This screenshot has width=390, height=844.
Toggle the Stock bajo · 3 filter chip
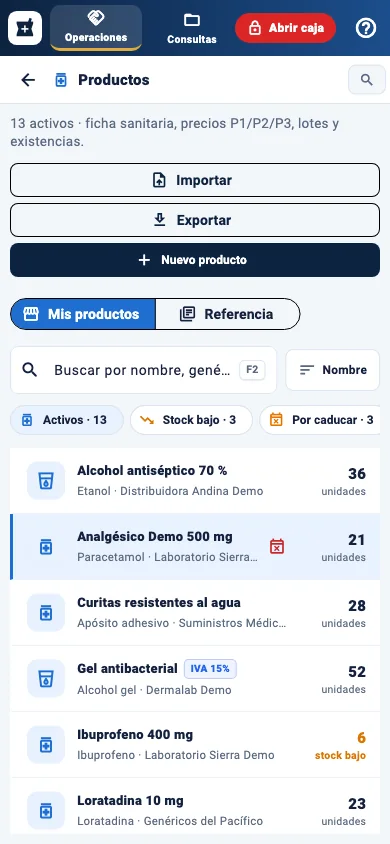191,420
